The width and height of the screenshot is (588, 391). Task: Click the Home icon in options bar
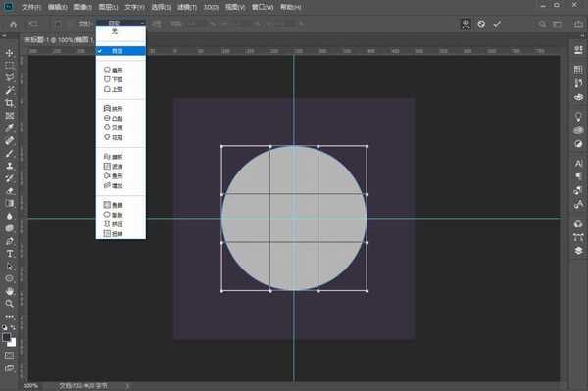(13, 24)
